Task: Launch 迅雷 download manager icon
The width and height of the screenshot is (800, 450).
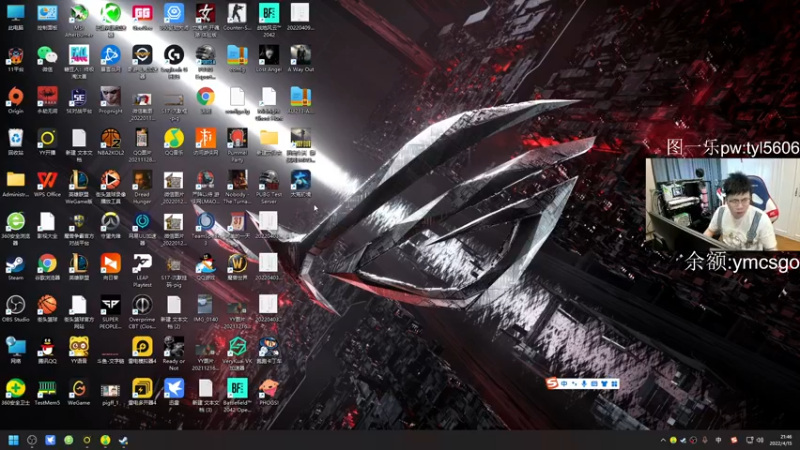Action: pos(174,393)
